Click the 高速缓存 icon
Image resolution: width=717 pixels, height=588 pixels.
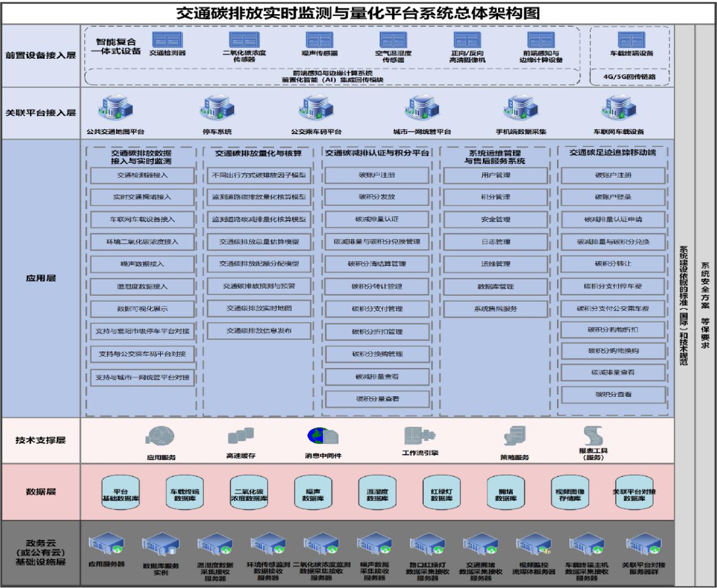coord(240,436)
